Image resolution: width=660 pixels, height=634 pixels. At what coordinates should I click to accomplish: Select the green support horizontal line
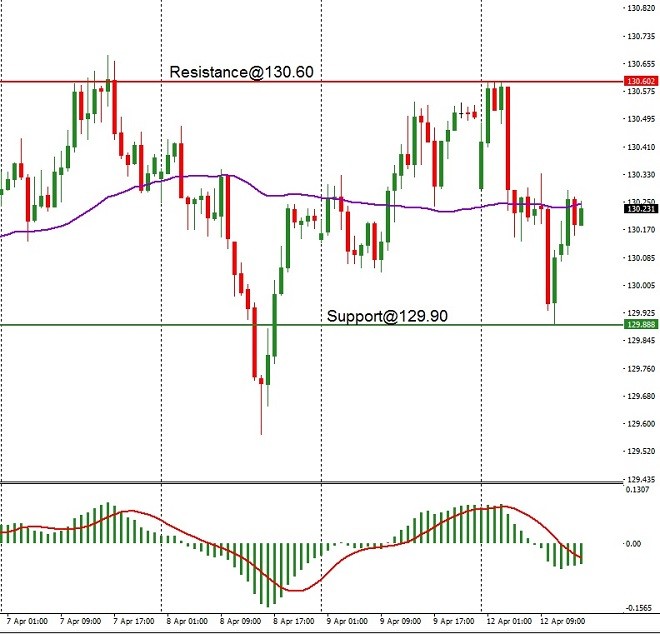[311, 325]
